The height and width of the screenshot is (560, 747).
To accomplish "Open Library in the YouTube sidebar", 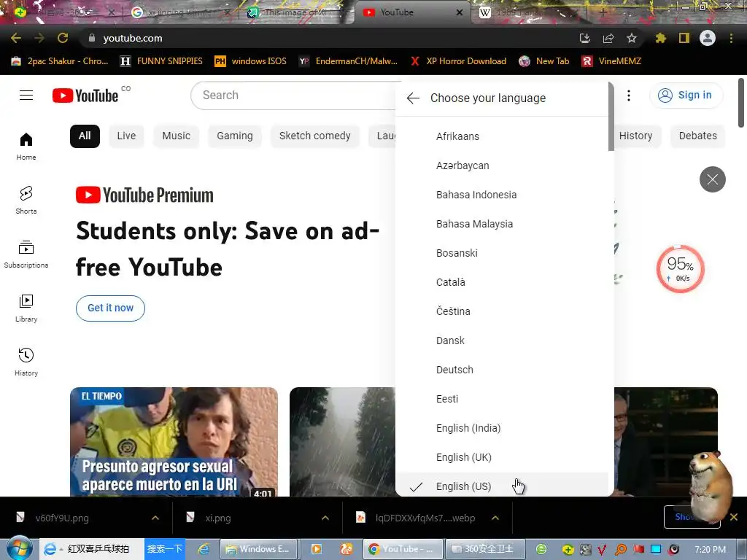I will pos(26,308).
